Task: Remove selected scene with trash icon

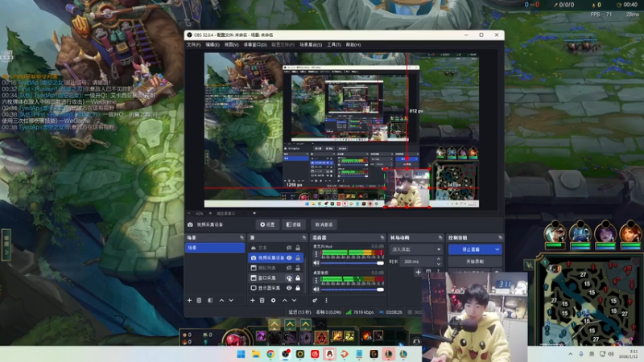Action: tap(199, 300)
